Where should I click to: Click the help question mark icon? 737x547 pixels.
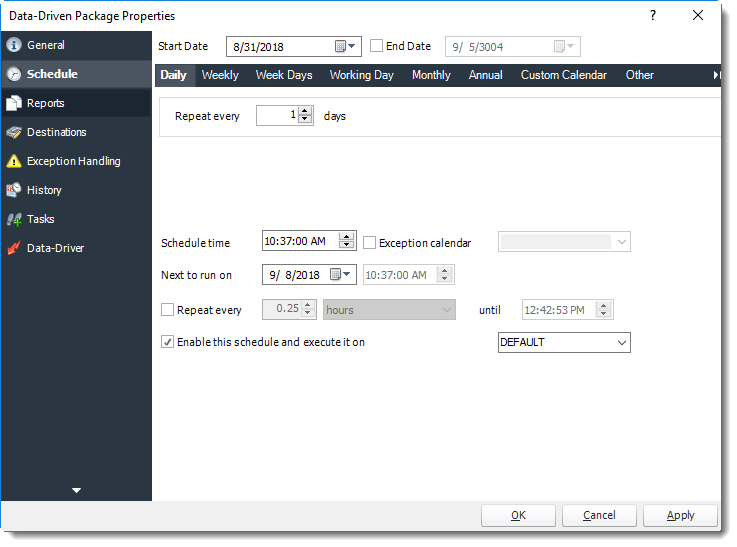click(x=653, y=16)
